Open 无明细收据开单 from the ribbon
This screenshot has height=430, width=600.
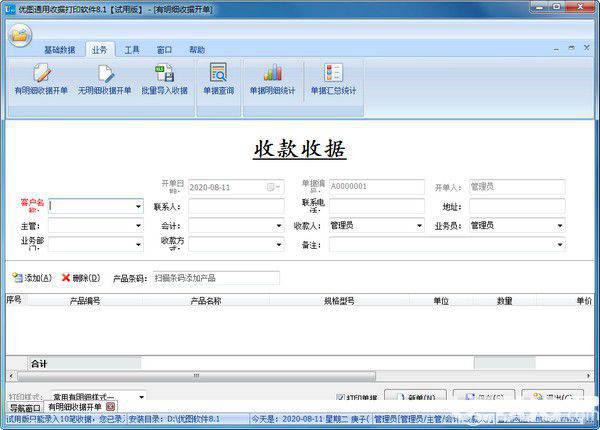[x=104, y=80]
